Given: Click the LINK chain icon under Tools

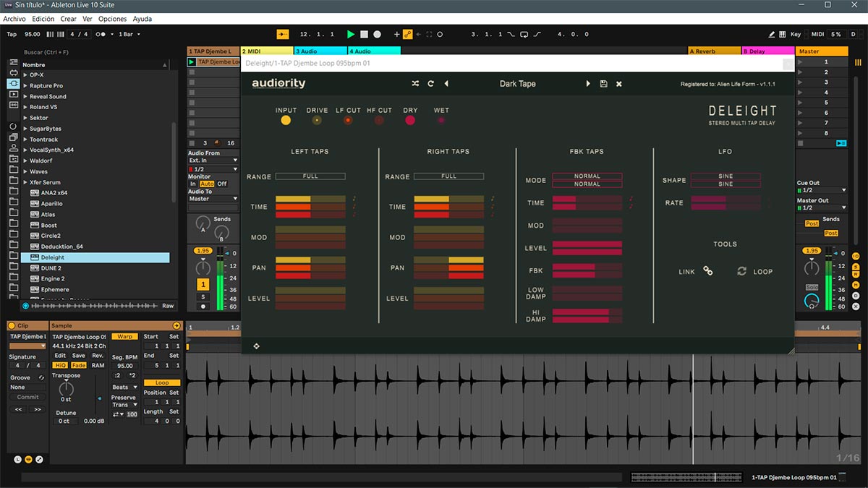Looking at the screenshot, I should point(708,271).
